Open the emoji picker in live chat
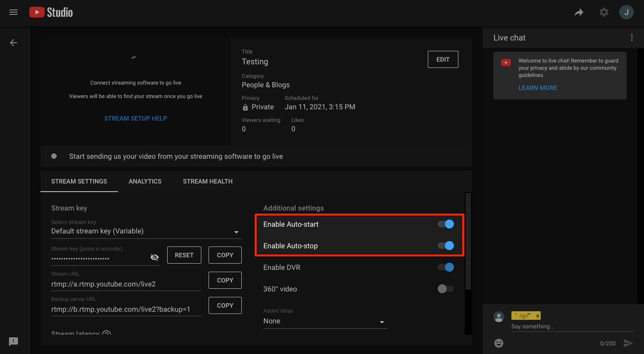 point(498,343)
